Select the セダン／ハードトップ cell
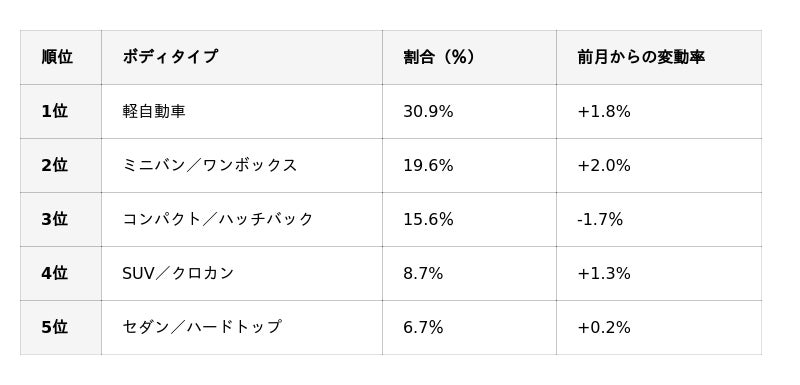The width and height of the screenshot is (800, 385). tap(242, 327)
